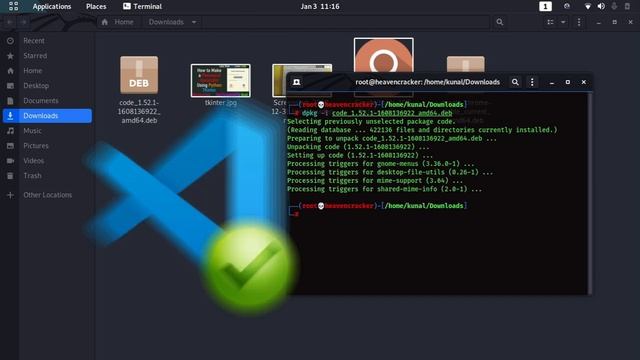Search files with the file manager magnifier
The height and width of the screenshot is (360, 640).
pyautogui.click(x=500, y=22)
